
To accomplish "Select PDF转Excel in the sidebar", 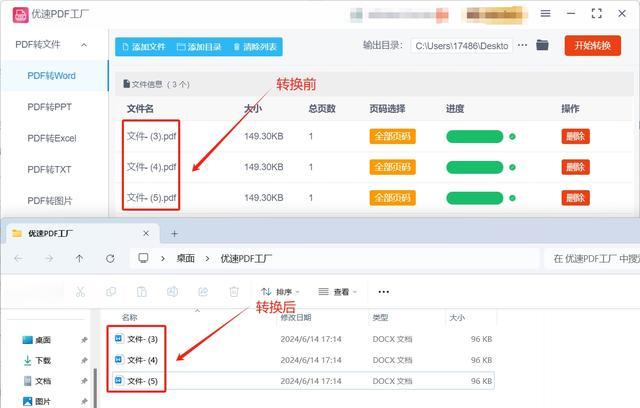I will tap(52, 138).
